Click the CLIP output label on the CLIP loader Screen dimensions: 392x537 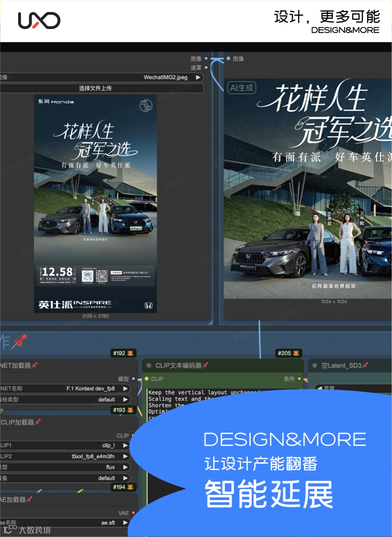[123, 436]
